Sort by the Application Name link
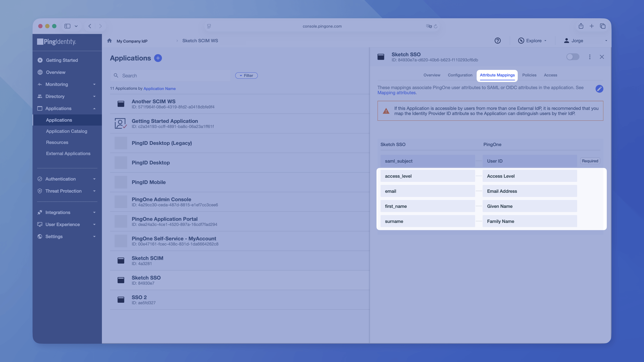 point(159,88)
